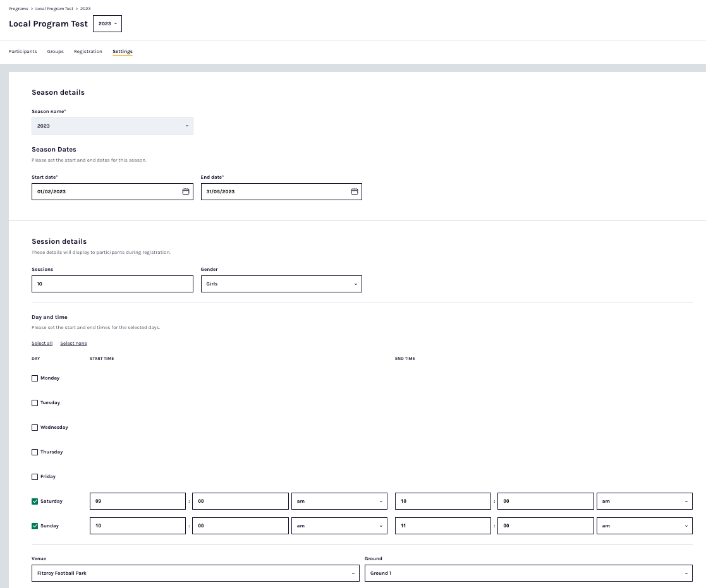Open the Start date calendar picker
Viewport: 706px width, 588px height.
click(x=186, y=191)
